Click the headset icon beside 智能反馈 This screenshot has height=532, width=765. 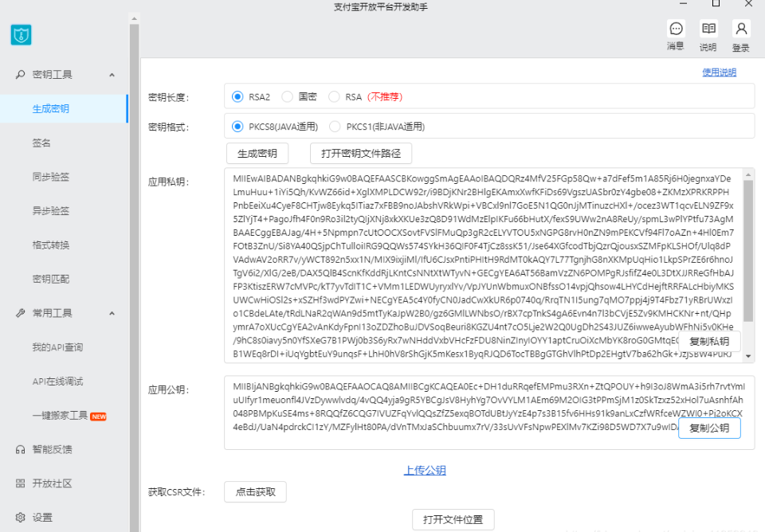pyautogui.click(x=20, y=450)
